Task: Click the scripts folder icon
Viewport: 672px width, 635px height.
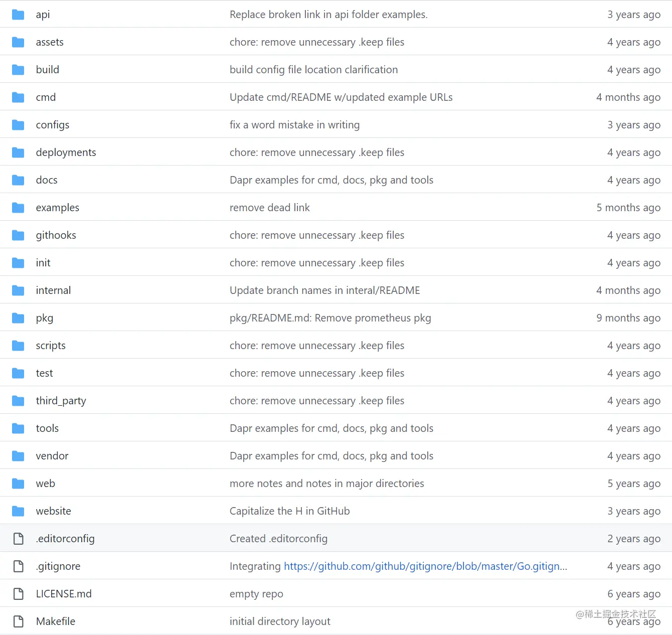Action: [18, 346]
